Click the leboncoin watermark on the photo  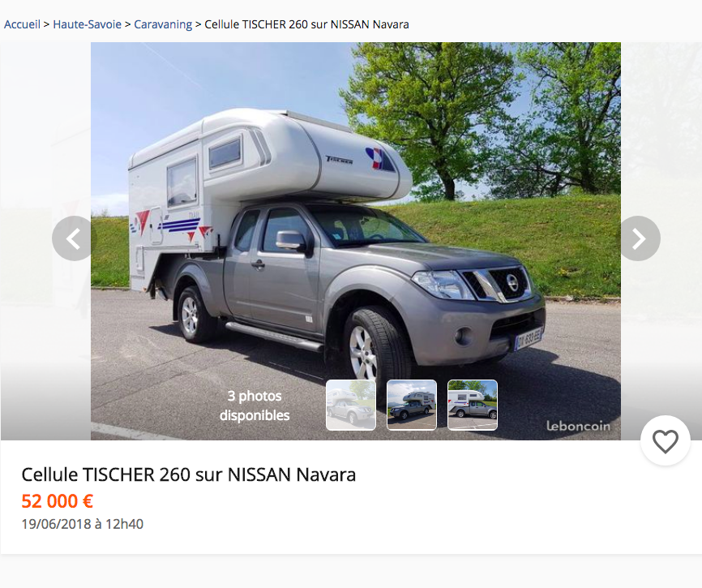578,426
